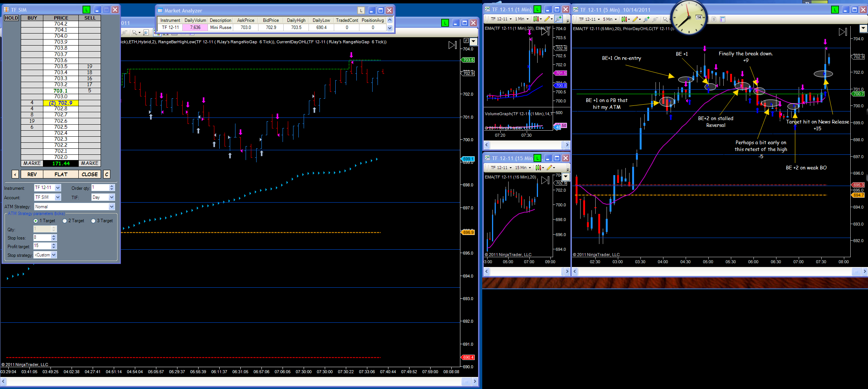868x389 pixels.
Task: Click the DailyVolum column header in Market Analyzer
Action: pyautogui.click(x=195, y=20)
